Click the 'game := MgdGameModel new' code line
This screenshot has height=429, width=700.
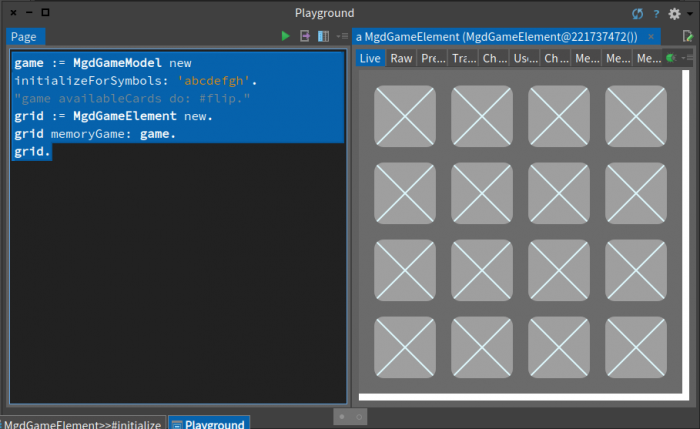coord(103,63)
